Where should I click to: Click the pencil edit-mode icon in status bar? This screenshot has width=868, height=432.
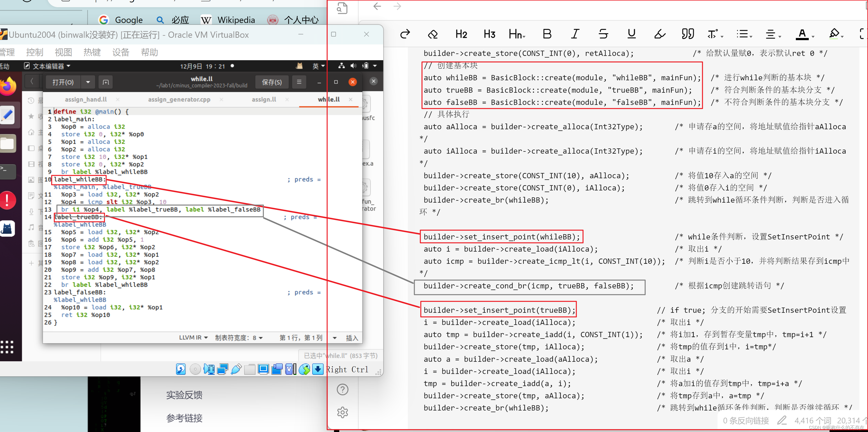point(782,420)
